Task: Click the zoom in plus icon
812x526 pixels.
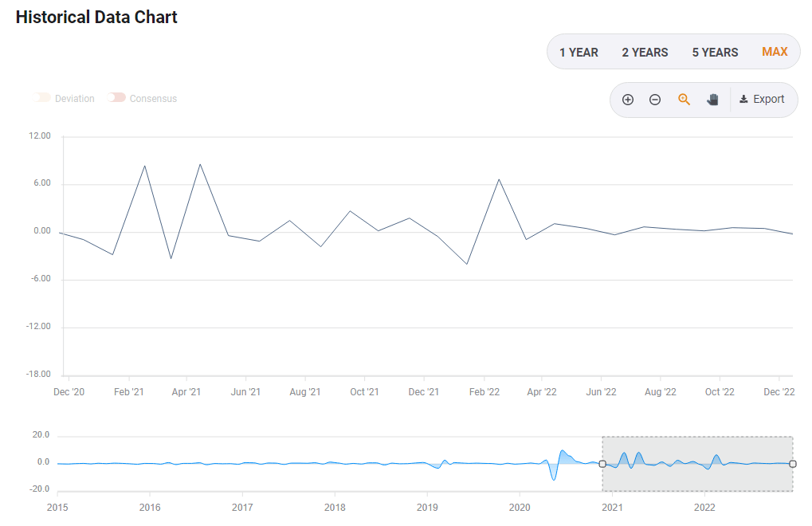Action: [x=628, y=100]
